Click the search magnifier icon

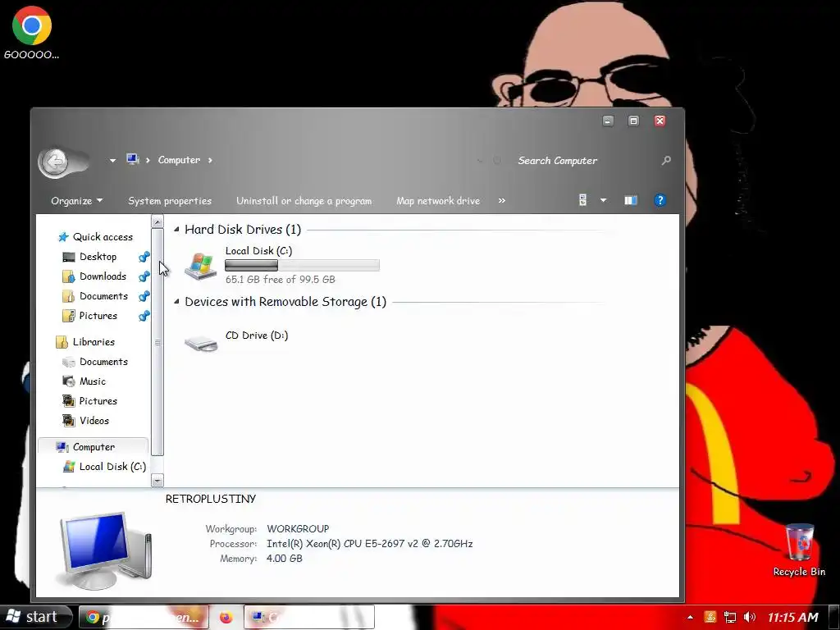click(666, 160)
